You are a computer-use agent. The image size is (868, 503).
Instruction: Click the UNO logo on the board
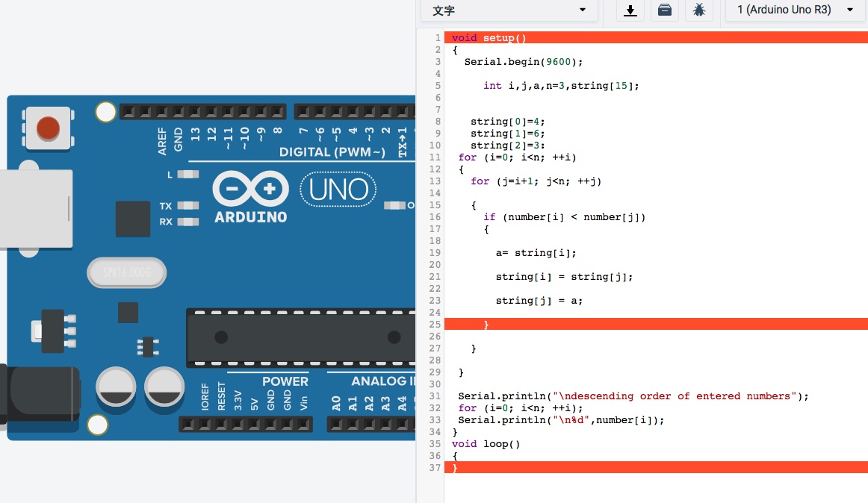coord(338,190)
